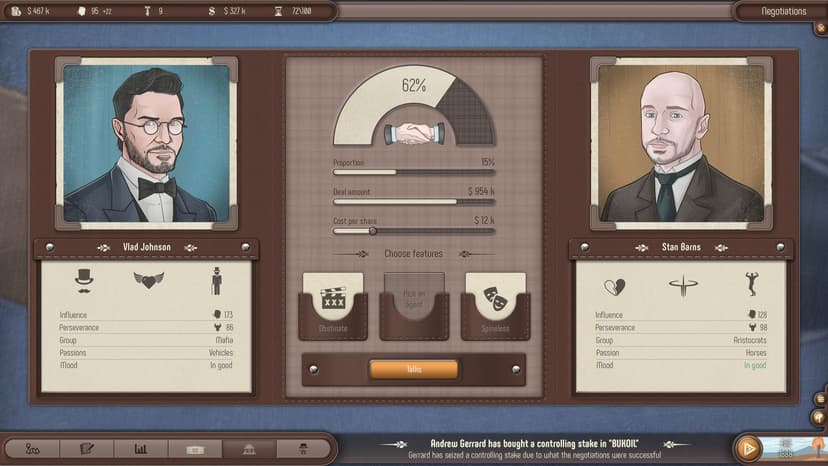This screenshot has height=466, width=828.
Task: Click the play button to advance time
Action: pyautogui.click(x=748, y=449)
